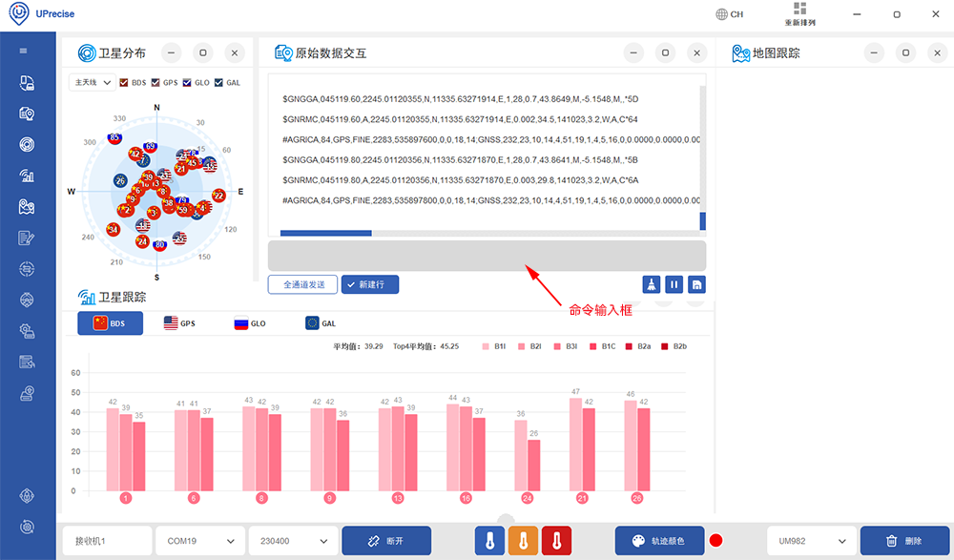The width and height of the screenshot is (954, 560).
Task: Open satellite tracking signal-bars icon in sidebar
Action: (26, 176)
